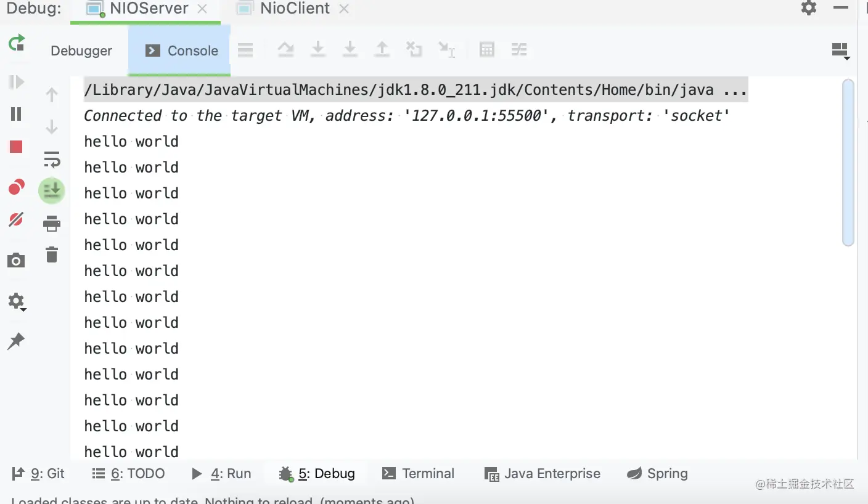
Task: Click the 5: Debug tool window button
Action: click(x=317, y=473)
